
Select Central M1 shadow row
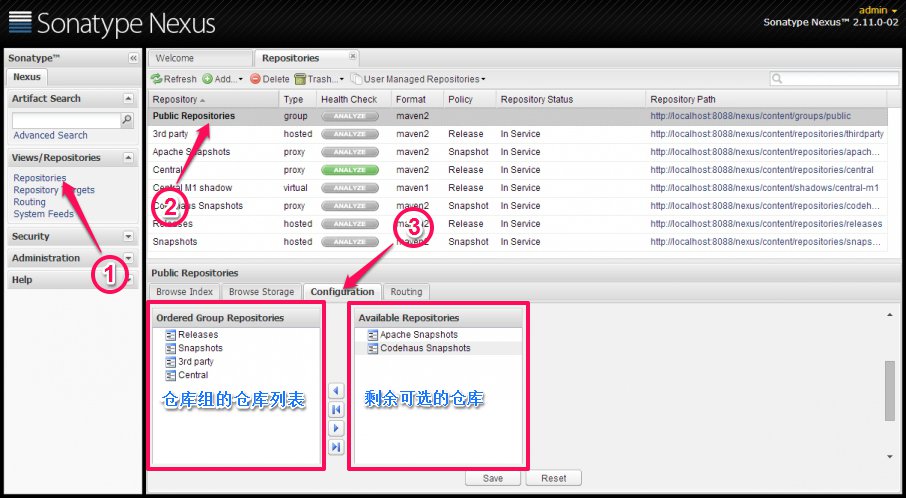coord(518,188)
